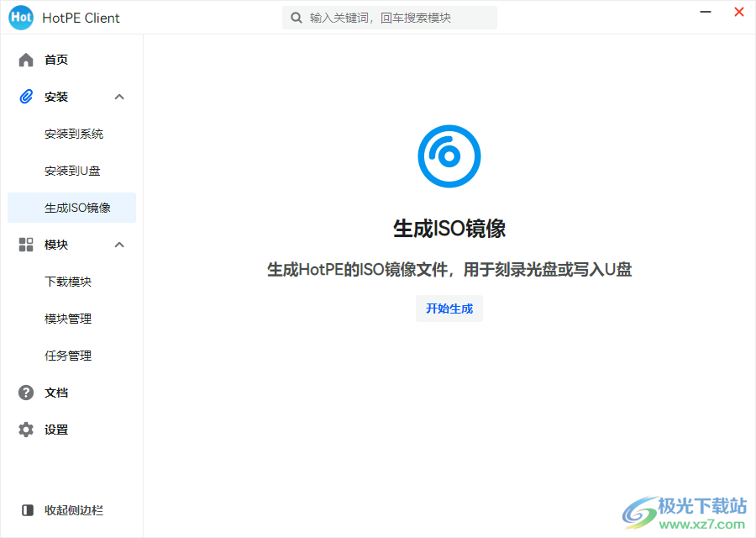This screenshot has height=538, width=756.
Task: Open 任务管理 in the sidebar
Action: (x=68, y=356)
